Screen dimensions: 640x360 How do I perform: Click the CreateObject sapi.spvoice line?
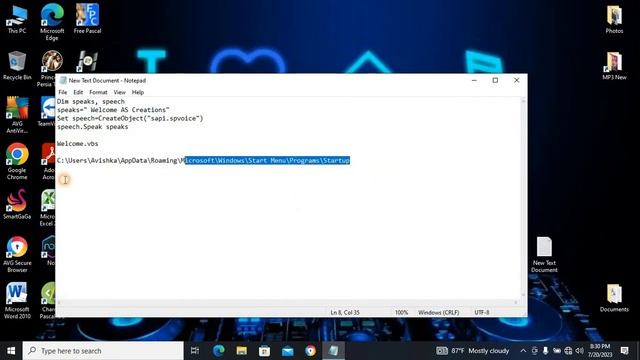coord(130,118)
